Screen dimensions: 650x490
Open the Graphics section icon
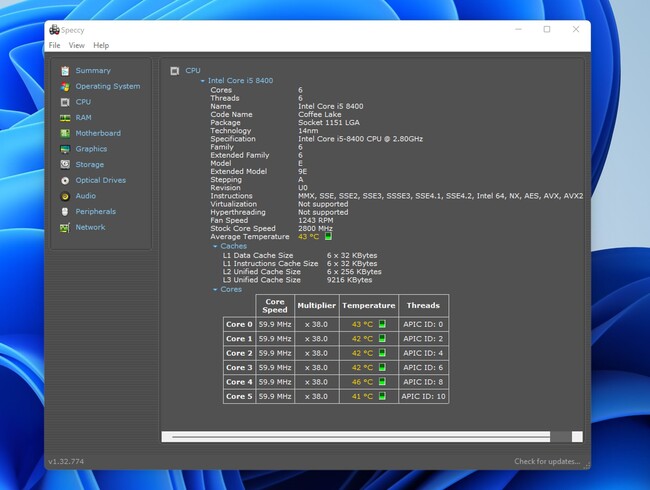coord(65,149)
